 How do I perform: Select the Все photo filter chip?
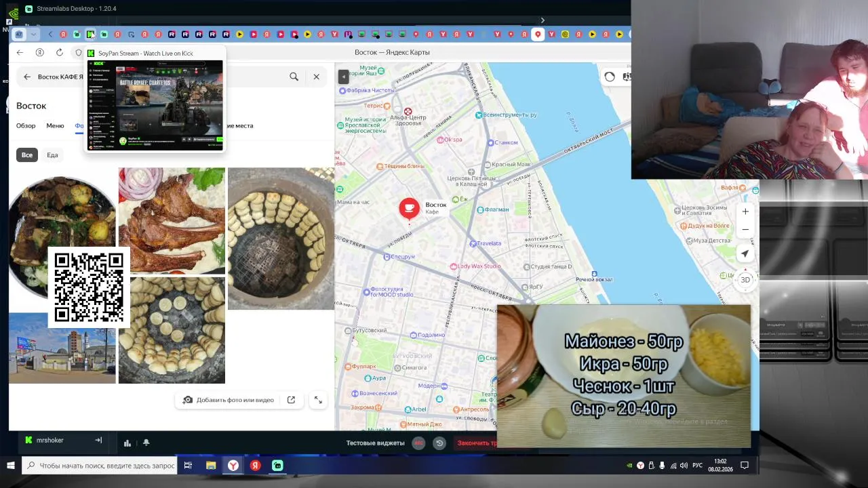[x=26, y=155]
